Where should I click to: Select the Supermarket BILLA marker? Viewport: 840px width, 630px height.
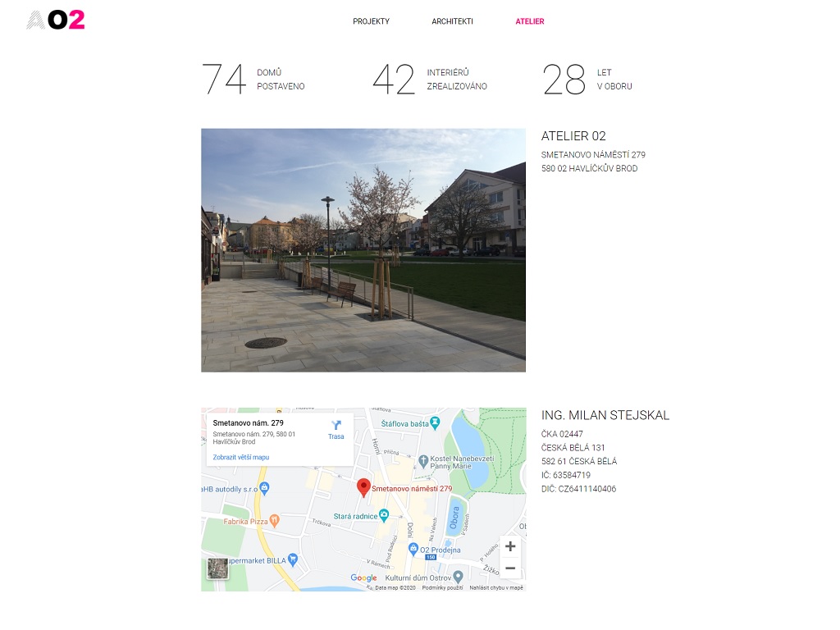coord(293,559)
